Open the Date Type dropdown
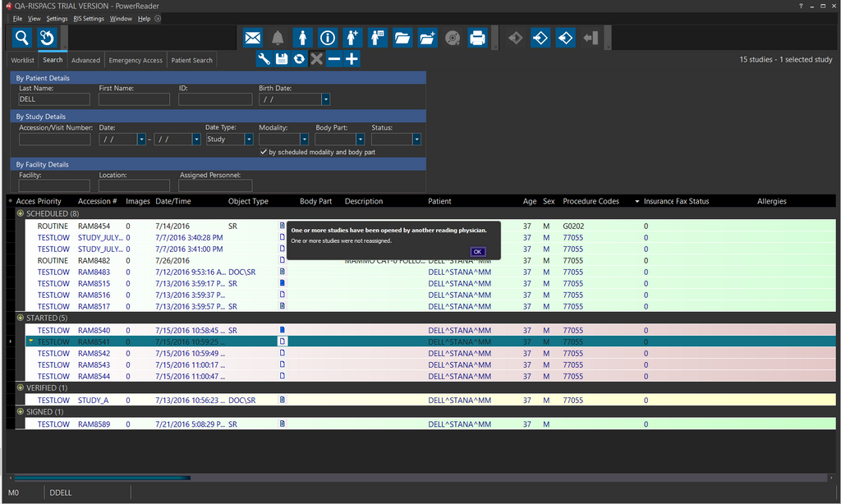841x504 pixels. pyautogui.click(x=250, y=140)
